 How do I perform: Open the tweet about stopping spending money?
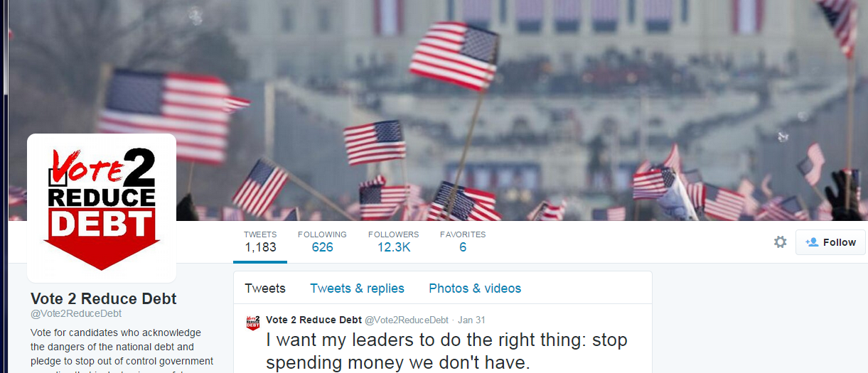pos(446,351)
